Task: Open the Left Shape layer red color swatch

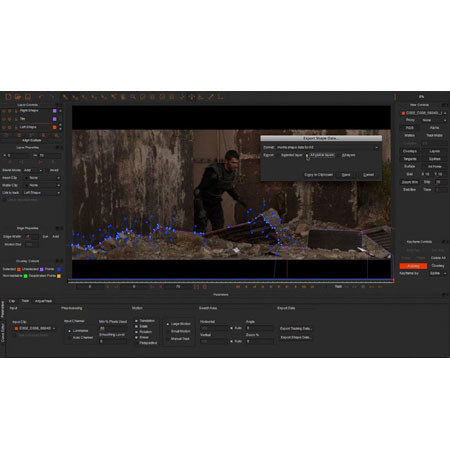Action: coord(55,127)
